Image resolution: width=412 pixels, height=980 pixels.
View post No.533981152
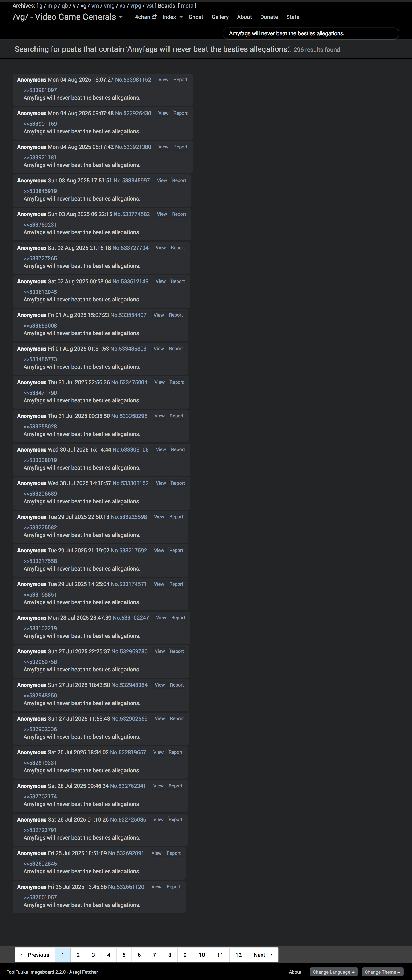[x=163, y=79]
